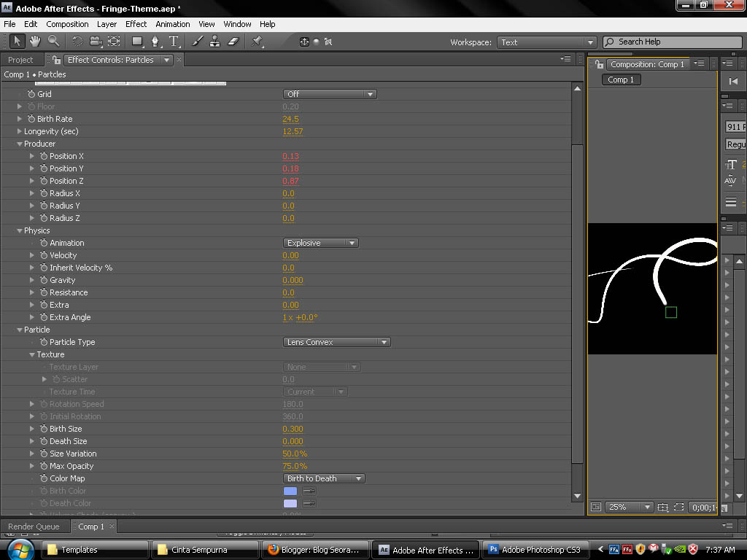Select the Clone Stamp tool
Image resolution: width=747 pixels, height=560 pixels.
(215, 42)
